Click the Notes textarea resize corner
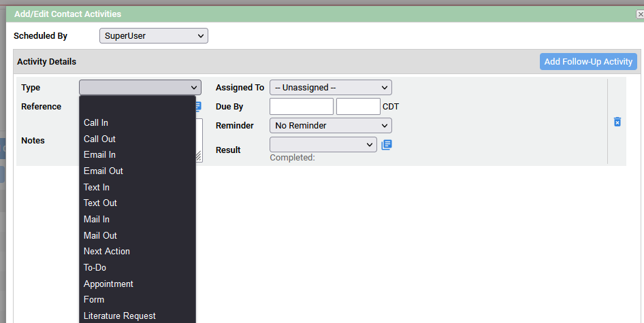 198,156
